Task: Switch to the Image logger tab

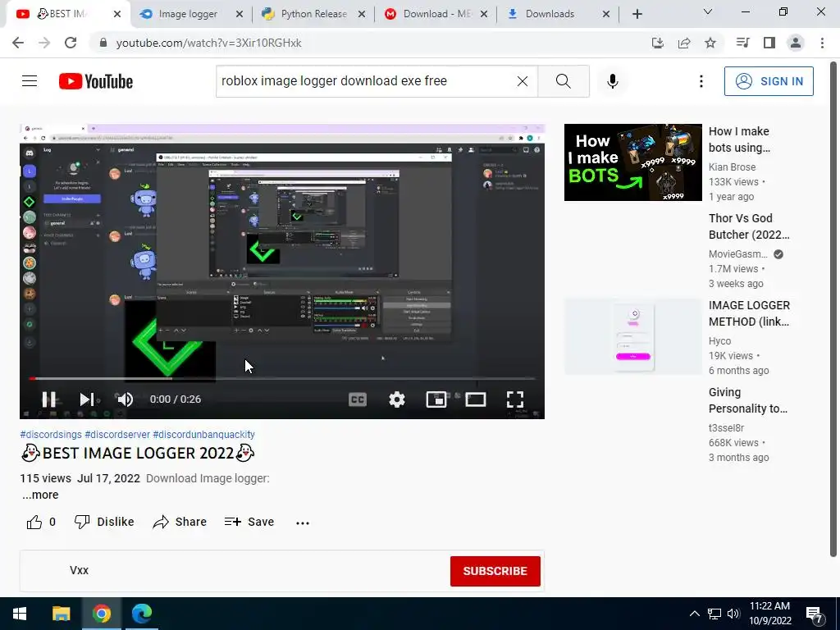Action: tap(188, 14)
